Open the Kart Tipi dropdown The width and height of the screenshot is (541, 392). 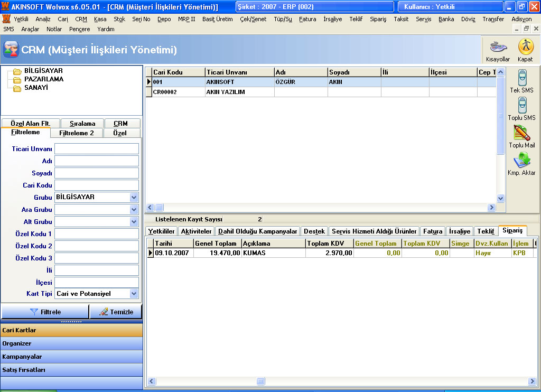[x=134, y=294]
